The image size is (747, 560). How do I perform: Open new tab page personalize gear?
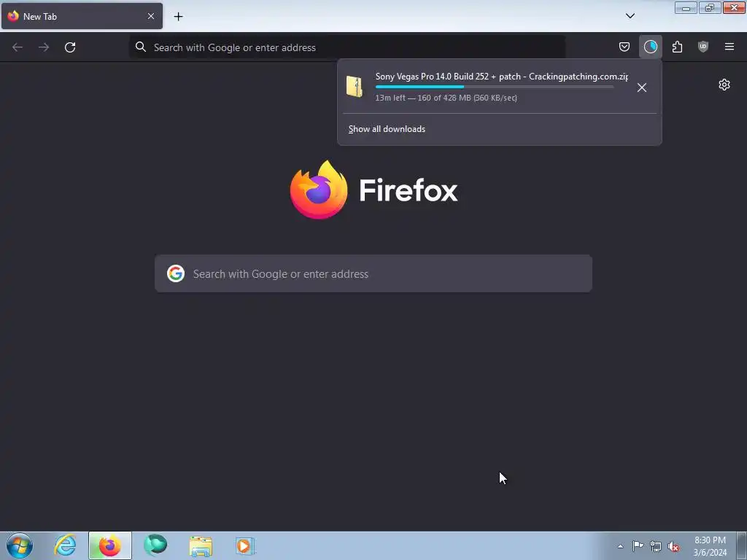(x=724, y=85)
